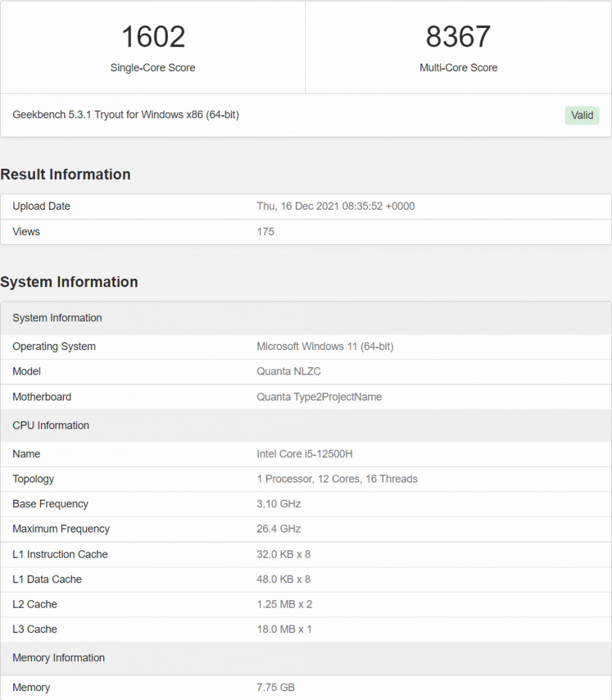This screenshot has width=612, height=700.
Task: Select the L1 Instruction Cache row
Action: [x=59, y=554]
